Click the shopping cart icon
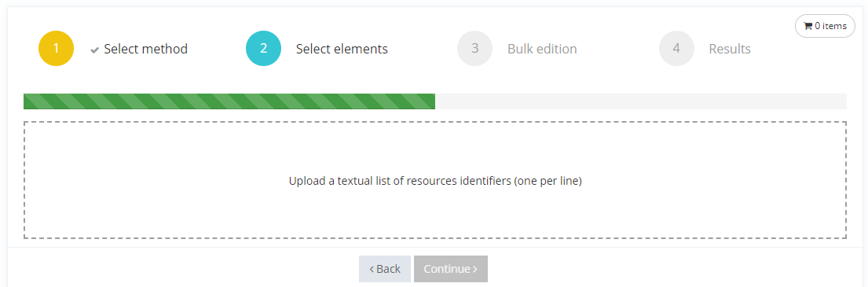The width and height of the screenshot is (868, 287). tap(808, 26)
